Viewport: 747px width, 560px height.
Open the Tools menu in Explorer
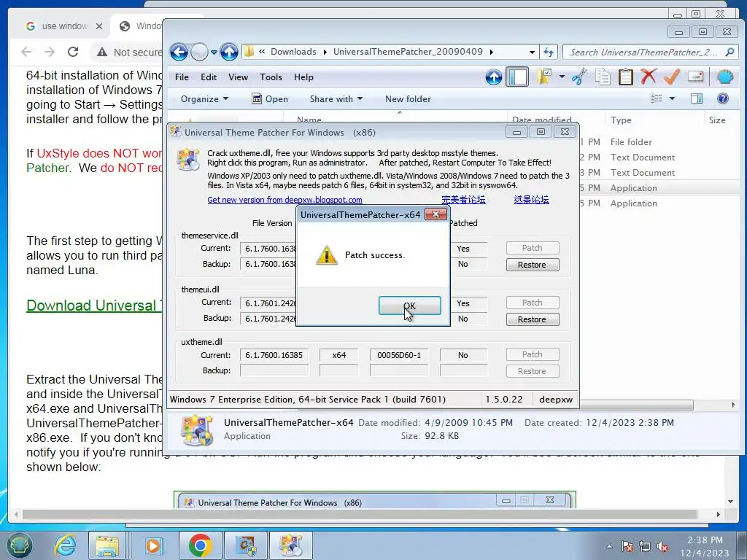pyautogui.click(x=271, y=77)
